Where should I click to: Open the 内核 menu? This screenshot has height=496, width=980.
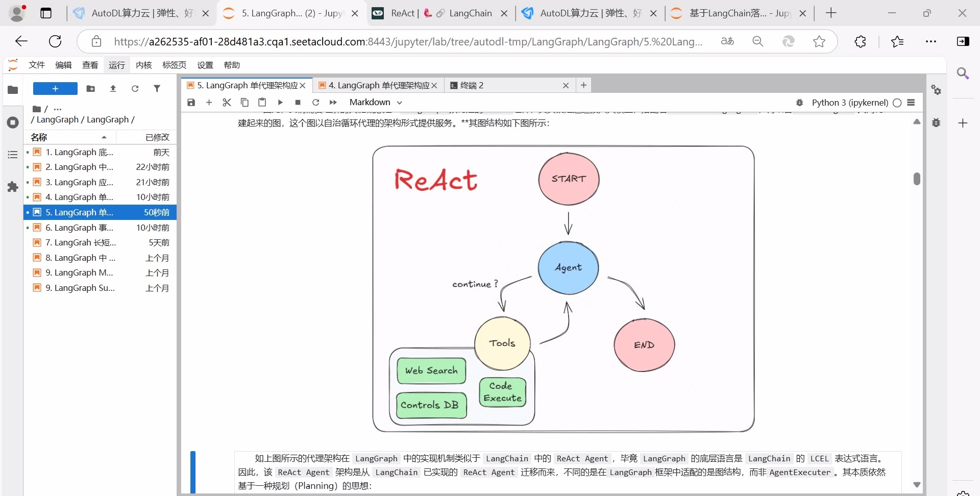[x=143, y=65]
